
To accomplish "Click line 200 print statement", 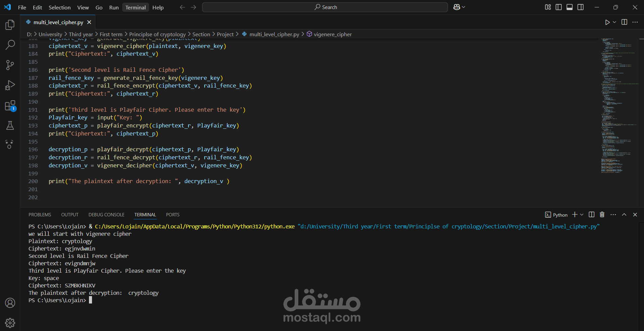I will click(x=139, y=181).
